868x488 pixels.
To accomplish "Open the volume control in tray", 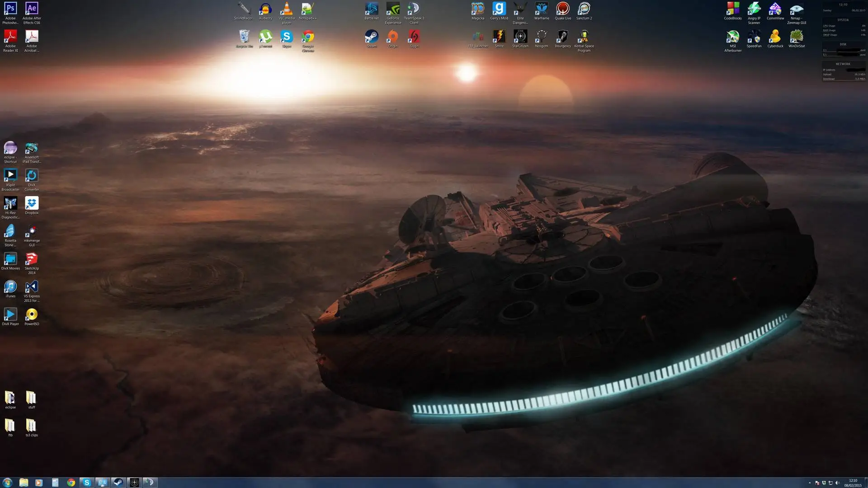I will (837, 483).
